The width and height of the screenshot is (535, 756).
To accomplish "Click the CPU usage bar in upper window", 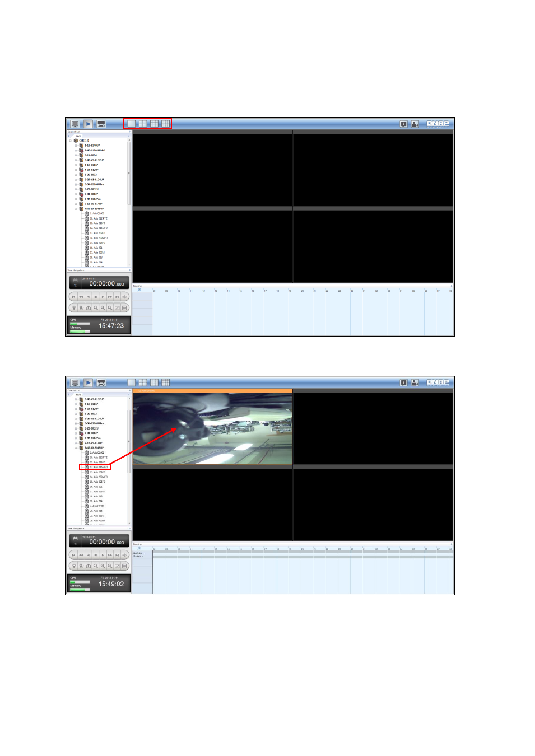I will [x=80, y=323].
